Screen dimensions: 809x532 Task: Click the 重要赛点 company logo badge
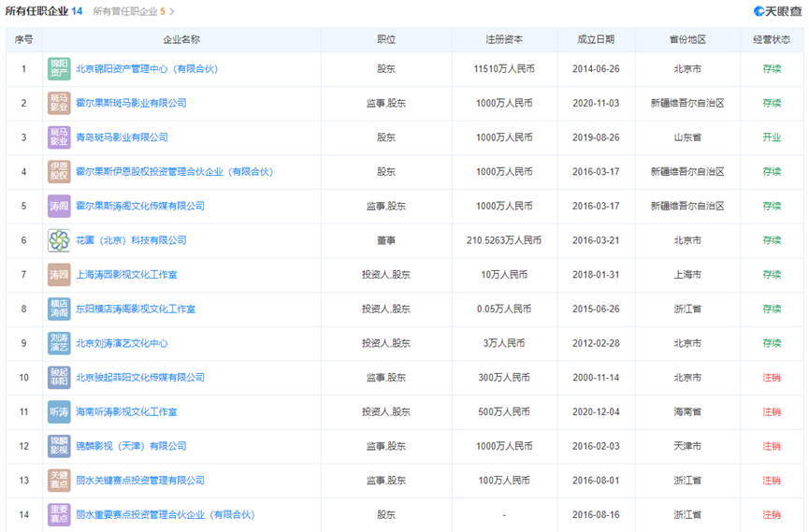click(59, 515)
